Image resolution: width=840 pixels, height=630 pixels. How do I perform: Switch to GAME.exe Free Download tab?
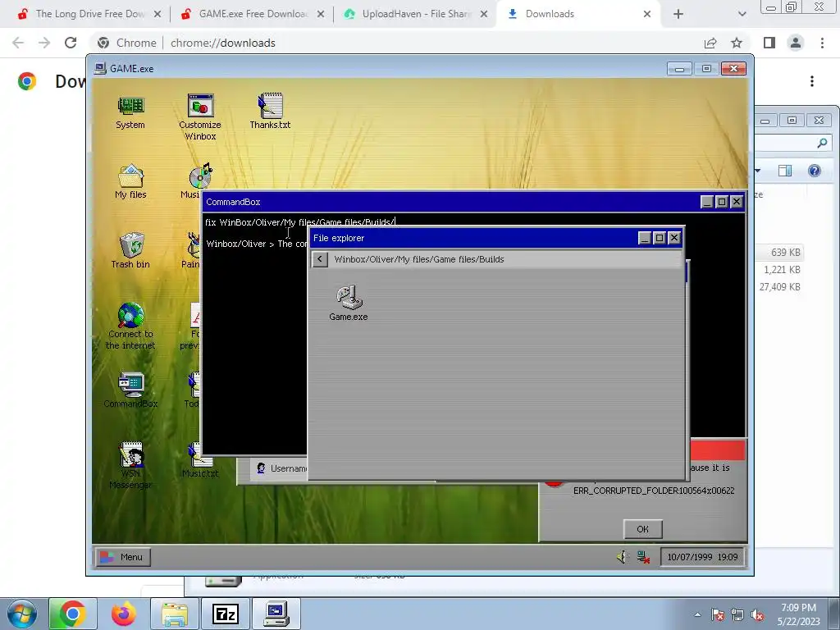point(253,14)
